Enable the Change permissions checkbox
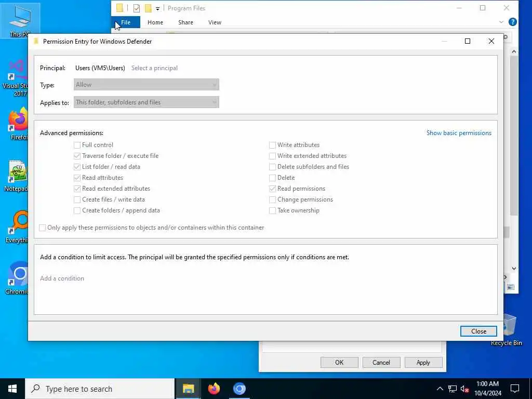This screenshot has height=399, width=532. coord(272,200)
